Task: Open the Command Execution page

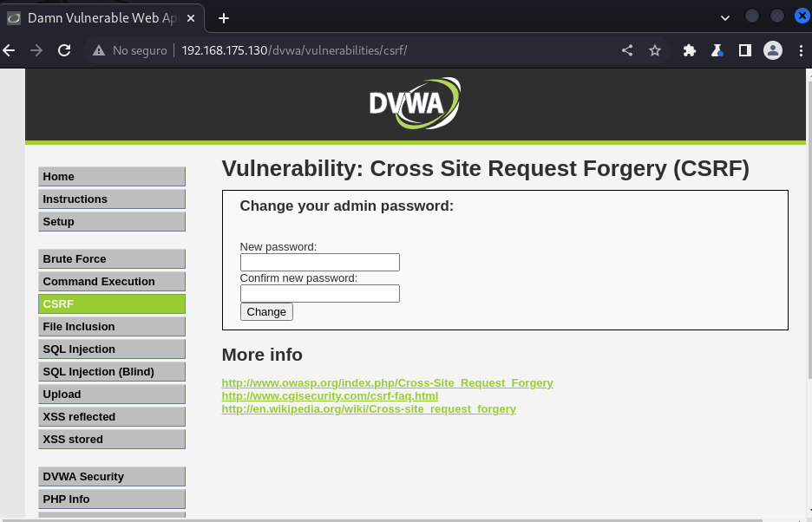Action: point(112,281)
